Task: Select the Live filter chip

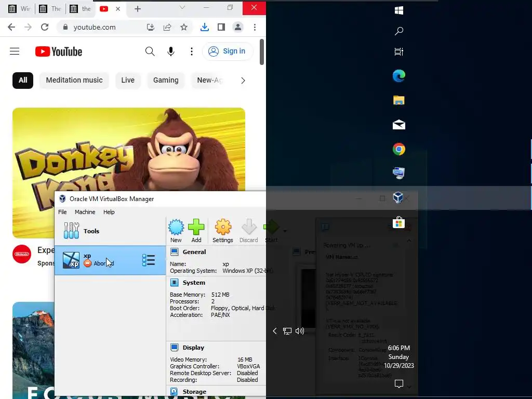Action: [x=128, y=81]
